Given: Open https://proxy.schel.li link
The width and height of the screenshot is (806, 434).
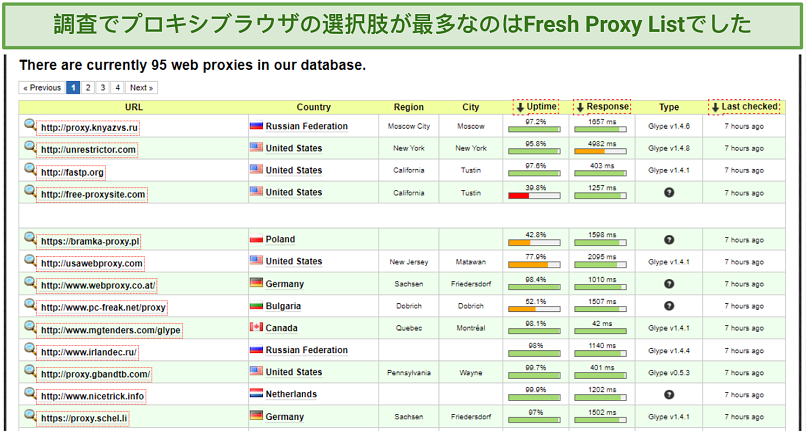Looking at the screenshot, I should pyautogui.click(x=84, y=419).
